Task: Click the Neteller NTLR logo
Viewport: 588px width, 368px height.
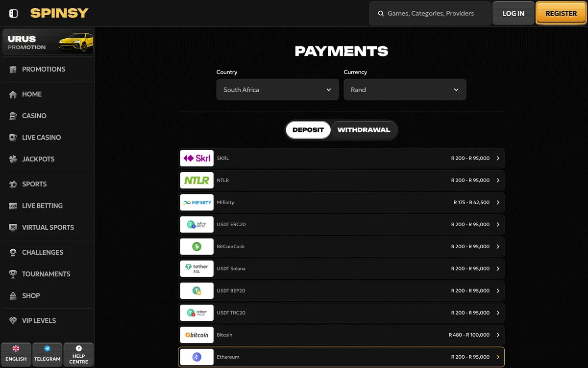Action: pyautogui.click(x=196, y=181)
